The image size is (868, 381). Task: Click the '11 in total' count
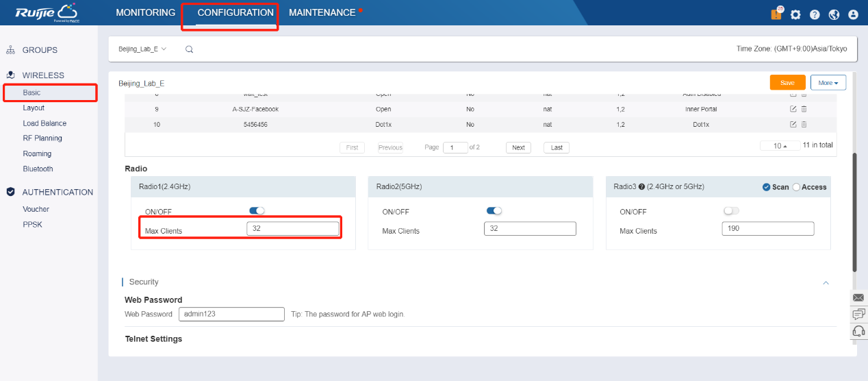[x=817, y=145]
